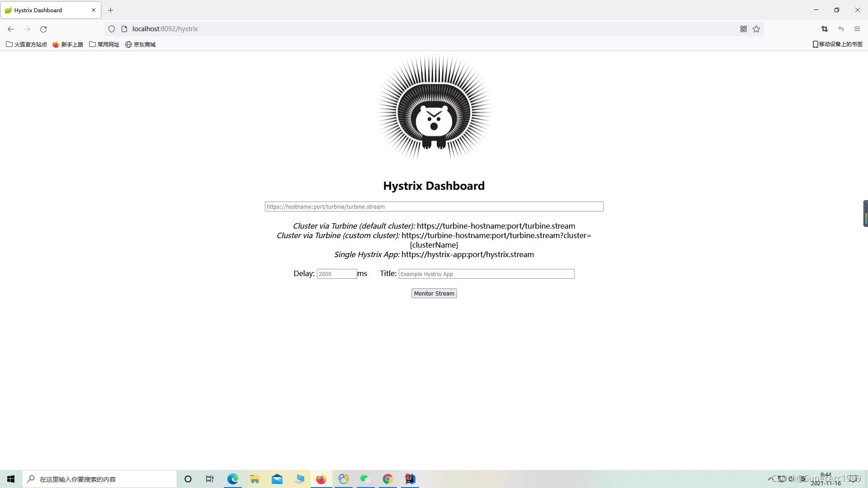
Task: Click the tracking protection shield icon
Action: pyautogui.click(x=112, y=29)
